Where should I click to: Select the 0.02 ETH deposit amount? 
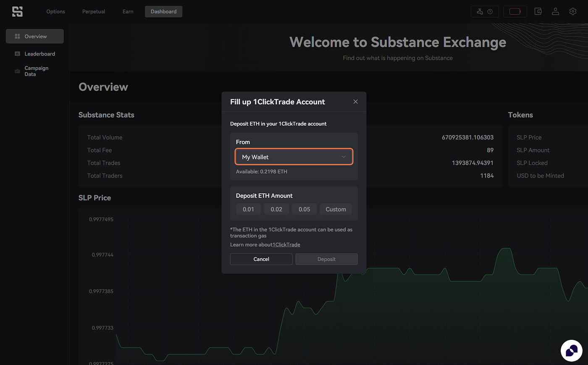[276, 209]
